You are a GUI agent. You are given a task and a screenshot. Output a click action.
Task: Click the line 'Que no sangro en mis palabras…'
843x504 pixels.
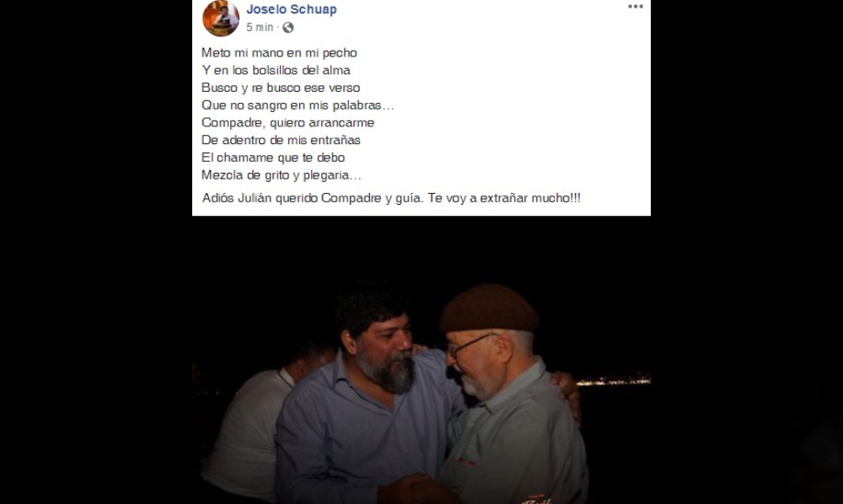pos(298,105)
